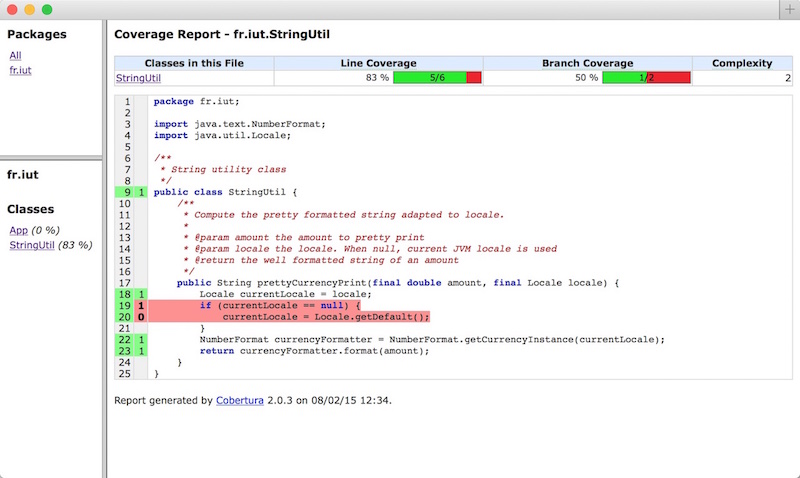This screenshot has height=478, width=800.
Task: Click the uncovered 'Locale.getDefault()' line
Action: pyautogui.click(x=326, y=317)
